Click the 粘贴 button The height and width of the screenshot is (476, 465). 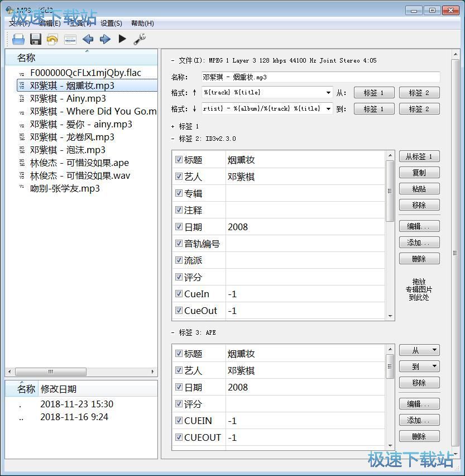pyautogui.click(x=419, y=188)
